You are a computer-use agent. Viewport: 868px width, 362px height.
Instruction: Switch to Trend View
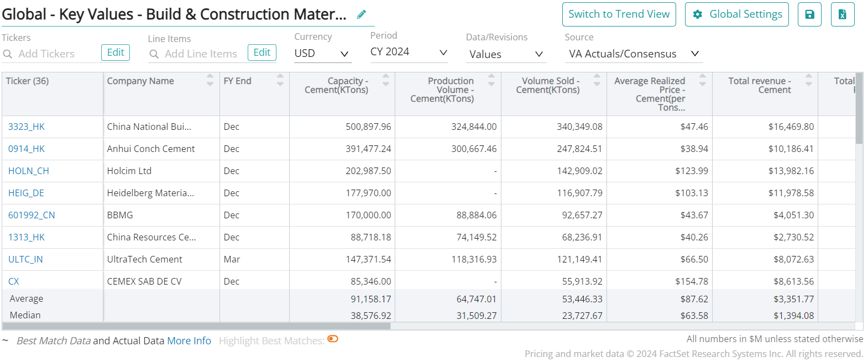coord(619,14)
